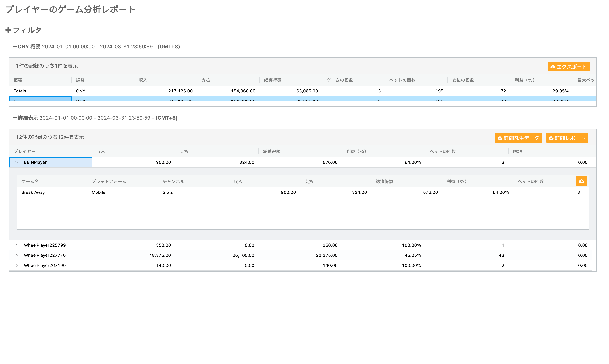
Task: Sort by the ゲームの回数 column header
Action: pos(339,80)
